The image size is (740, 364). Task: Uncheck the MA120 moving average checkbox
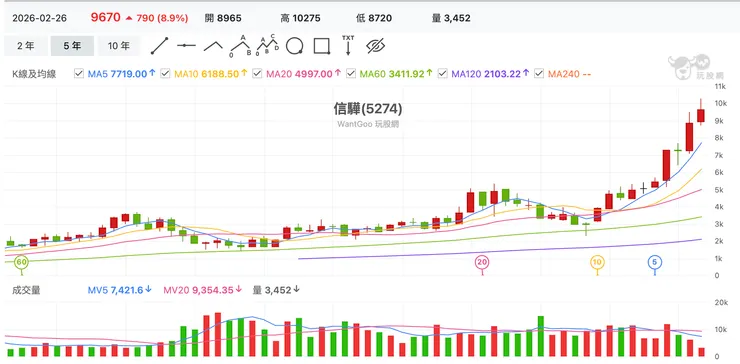442,74
